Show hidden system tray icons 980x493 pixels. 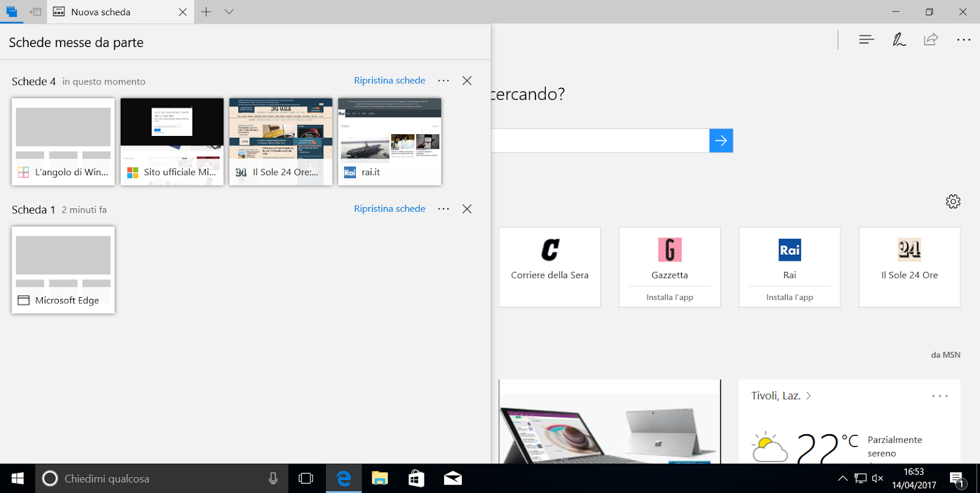[843, 478]
